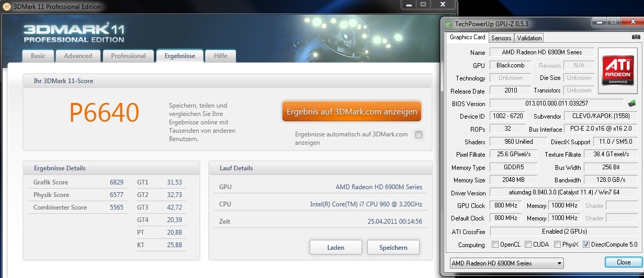Viewport: 644px width, 278px height.
Task: Switch to the Sensors tab in GPU-Z
Action: [501, 38]
